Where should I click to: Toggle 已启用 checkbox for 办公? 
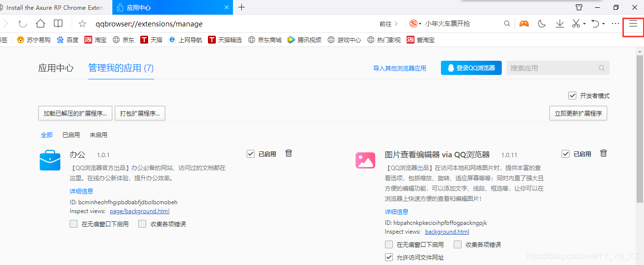click(x=251, y=153)
